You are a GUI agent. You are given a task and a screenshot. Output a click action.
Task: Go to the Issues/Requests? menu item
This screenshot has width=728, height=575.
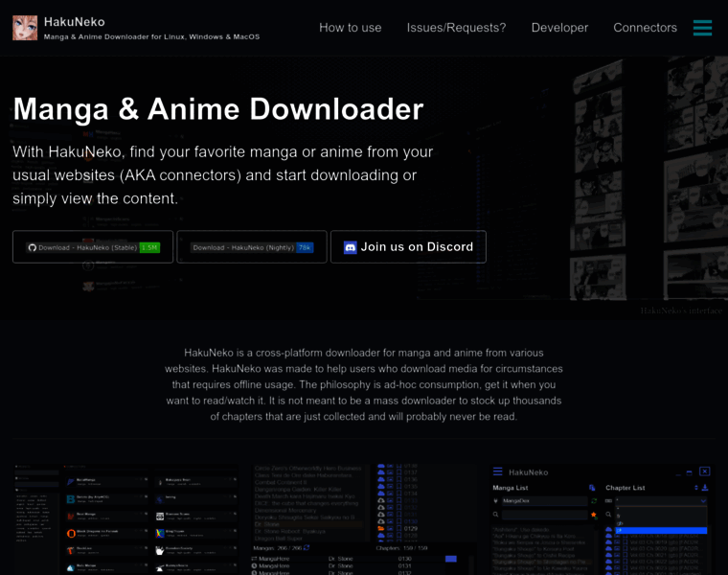(x=456, y=28)
